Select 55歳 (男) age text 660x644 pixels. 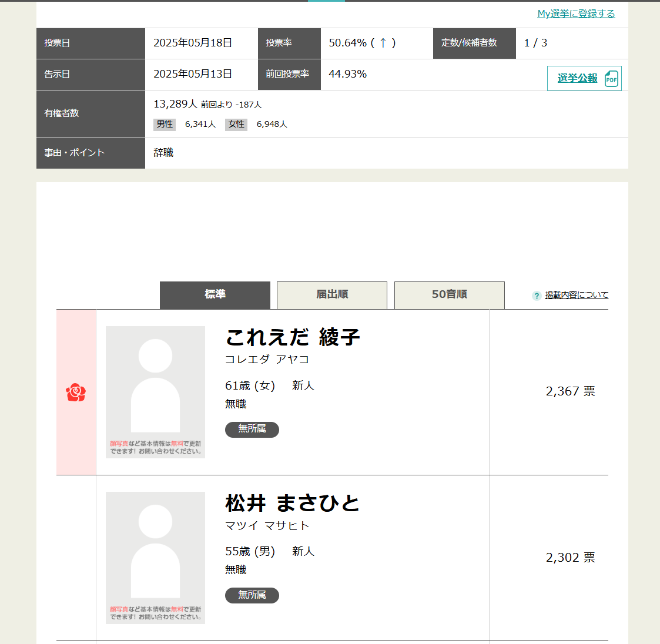pos(250,551)
